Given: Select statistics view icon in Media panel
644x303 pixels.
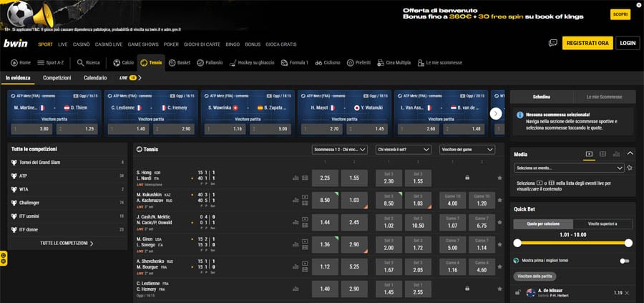Looking at the screenshot, I should tap(616, 154).
